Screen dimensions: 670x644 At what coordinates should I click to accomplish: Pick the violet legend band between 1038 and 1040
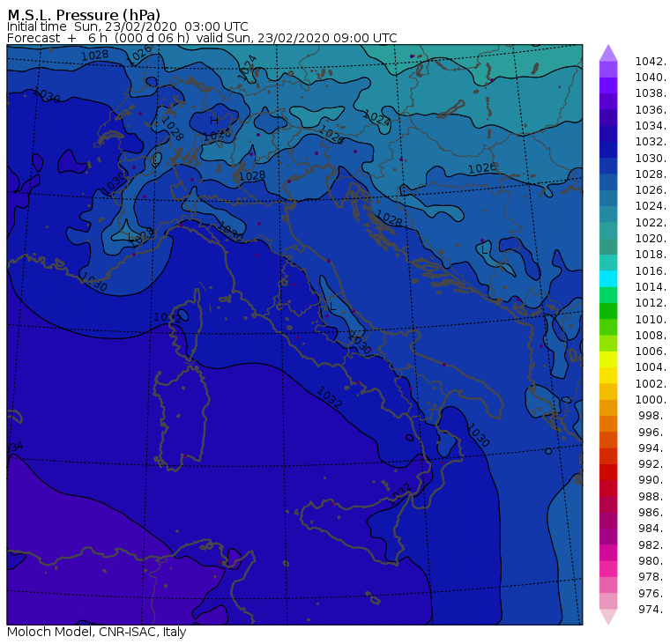(x=608, y=85)
